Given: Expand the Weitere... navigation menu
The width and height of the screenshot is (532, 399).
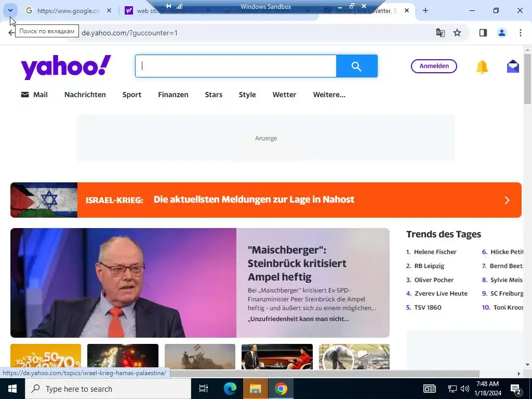Looking at the screenshot, I should pyautogui.click(x=329, y=95).
